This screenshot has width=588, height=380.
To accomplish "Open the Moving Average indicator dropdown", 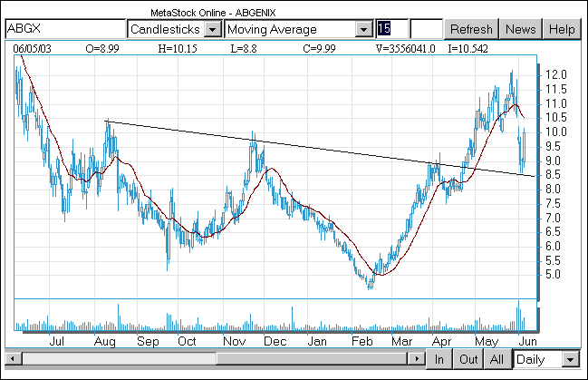I will pyautogui.click(x=363, y=29).
